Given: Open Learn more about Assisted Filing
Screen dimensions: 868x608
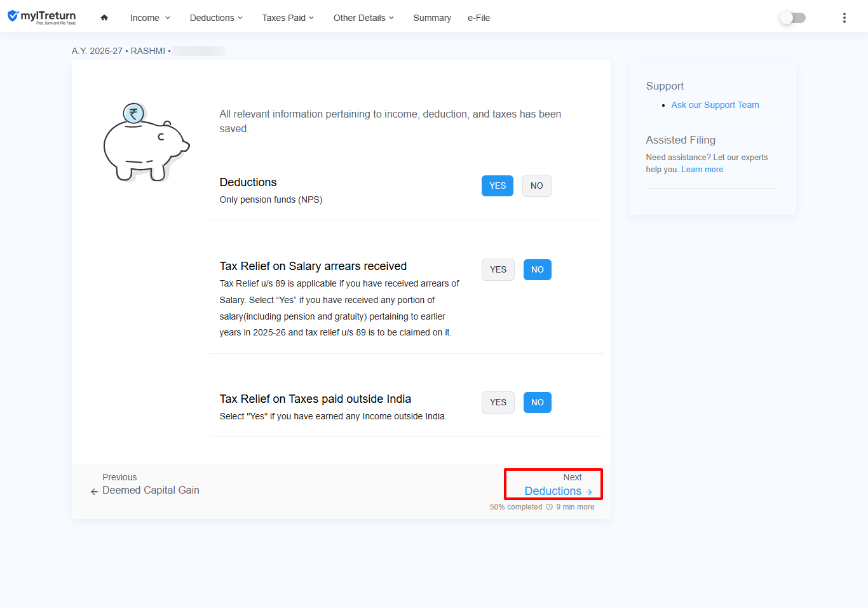Looking at the screenshot, I should tap(702, 170).
